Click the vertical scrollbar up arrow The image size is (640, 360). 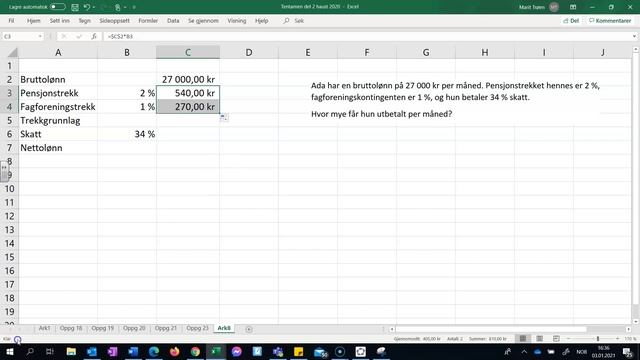[636, 49]
